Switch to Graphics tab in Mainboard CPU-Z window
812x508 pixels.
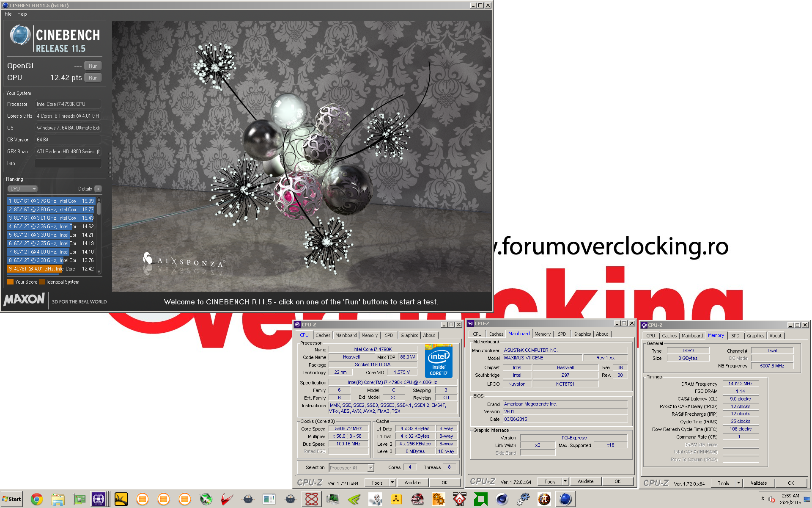tap(582, 334)
